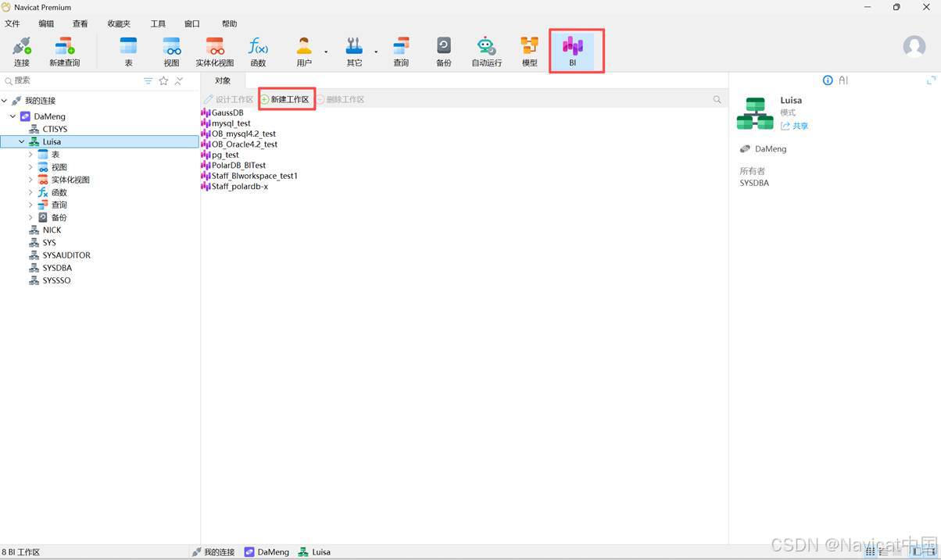Open the 其它 dropdown arrow
The height and width of the screenshot is (560, 941).
[376, 52]
